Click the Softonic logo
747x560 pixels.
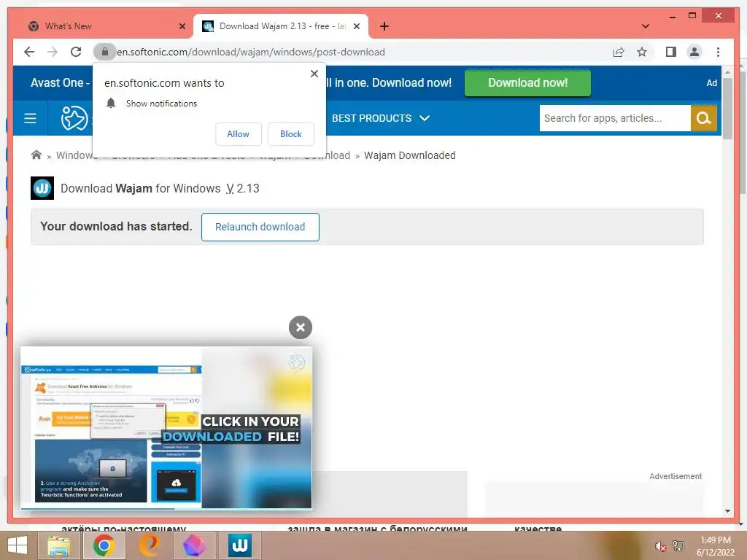pos(74,118)
